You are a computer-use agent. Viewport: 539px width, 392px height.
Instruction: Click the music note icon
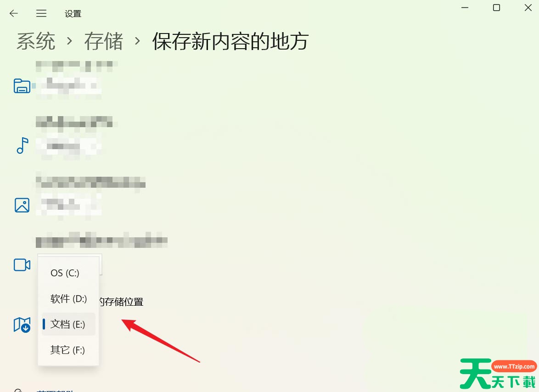(22, 146)
